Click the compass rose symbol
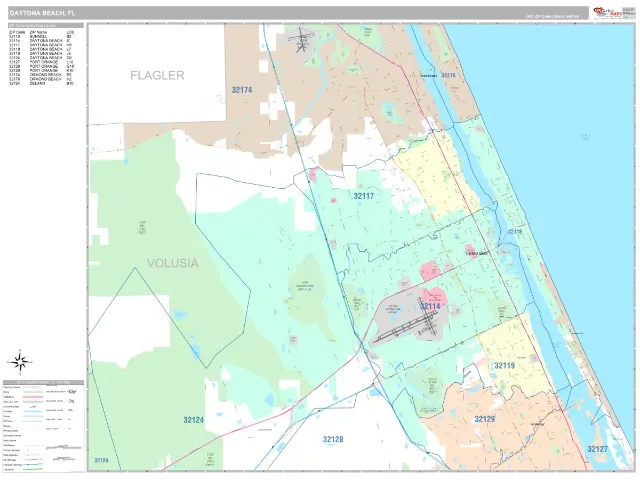The height and width of the screenshot is (480, 640). pyautogui.click(x=20, y=362)
